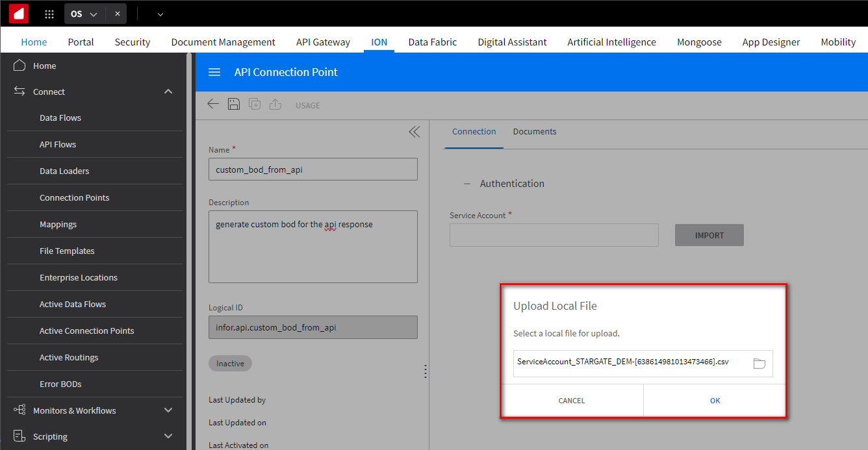Viewport: 868px width, 450px height.
Task: Open the dropdown arrow next to OS
Action: (x=94, y=14)
